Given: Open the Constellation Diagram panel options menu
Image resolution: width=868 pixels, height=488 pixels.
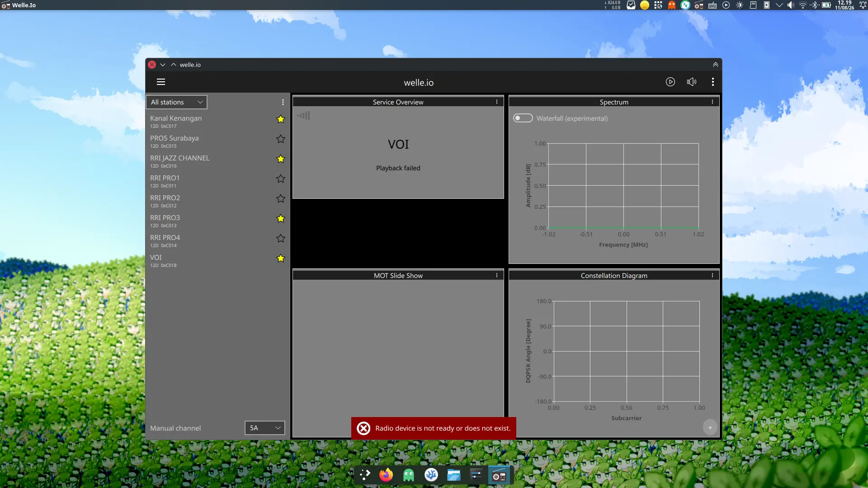Looking at the screenshot, I should pyautogui.click(x=712, y=276).
